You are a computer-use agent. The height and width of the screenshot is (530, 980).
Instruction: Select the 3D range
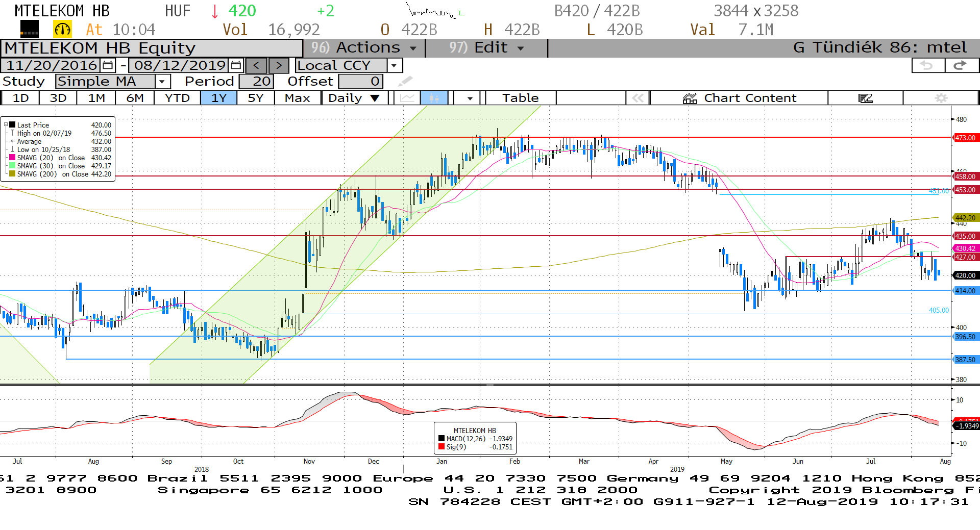click(x=58, y=98)
